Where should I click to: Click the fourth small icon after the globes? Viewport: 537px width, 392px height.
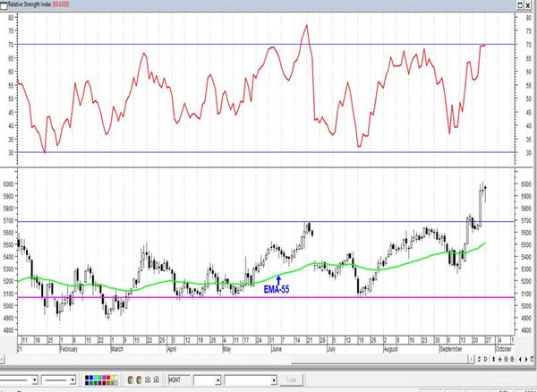[156, 379]
